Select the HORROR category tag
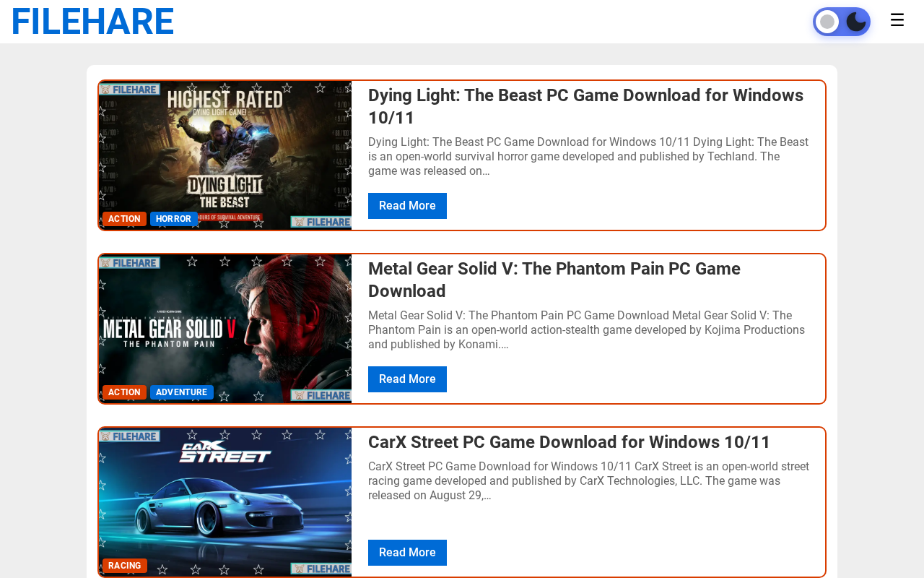This screenshot has height=578, width=924. click(x=173, y=219)
